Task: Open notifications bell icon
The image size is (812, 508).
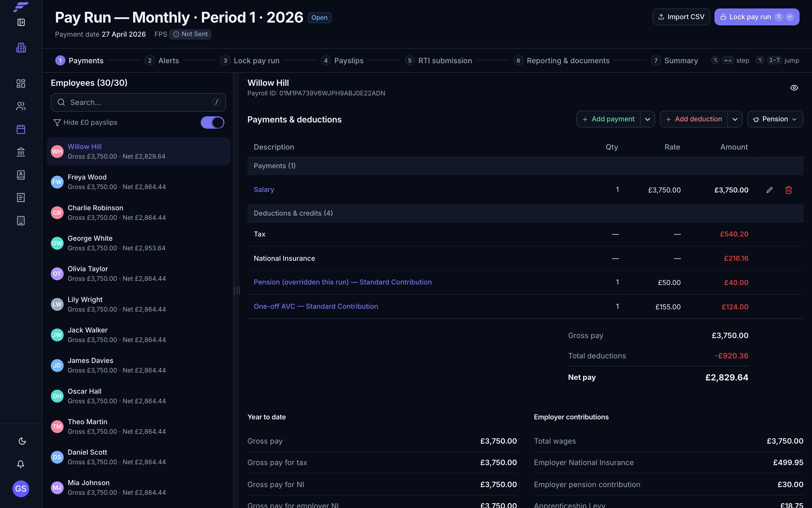Action: tap(21, 464)
